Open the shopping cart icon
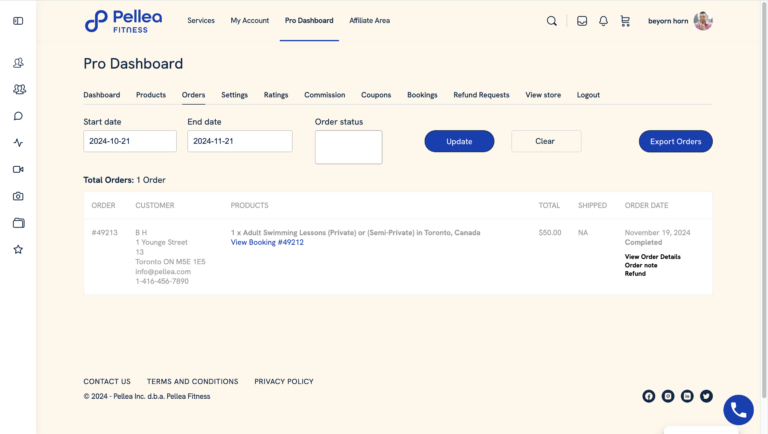Screen dimensions: 768x434 click(x=625, y=21)
